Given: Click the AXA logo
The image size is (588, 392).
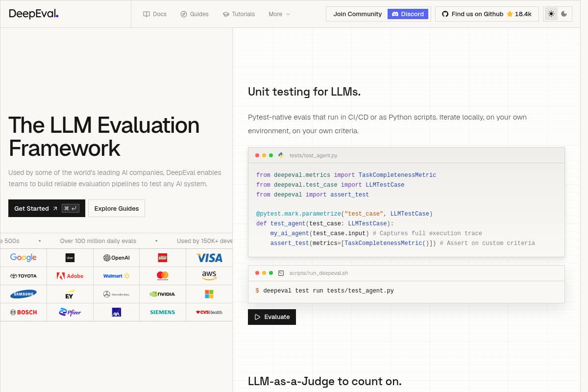Looking at the screenshot, I should coord(116,312).
